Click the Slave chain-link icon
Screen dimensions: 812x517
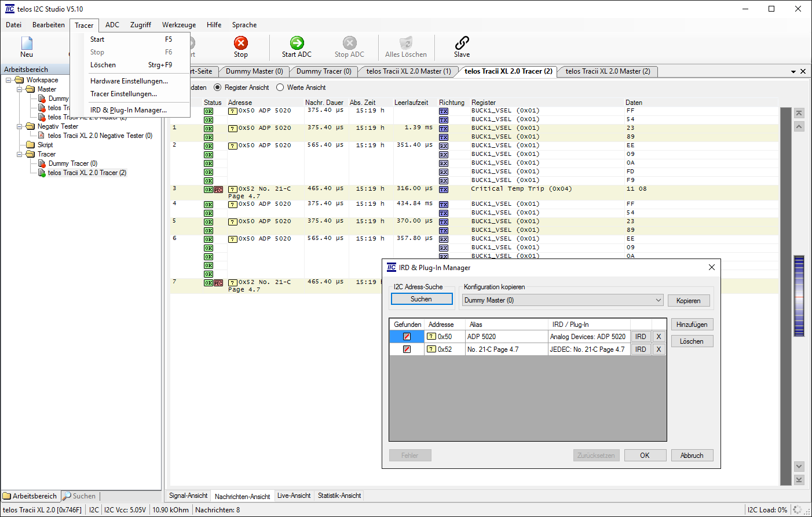point(462,43)
